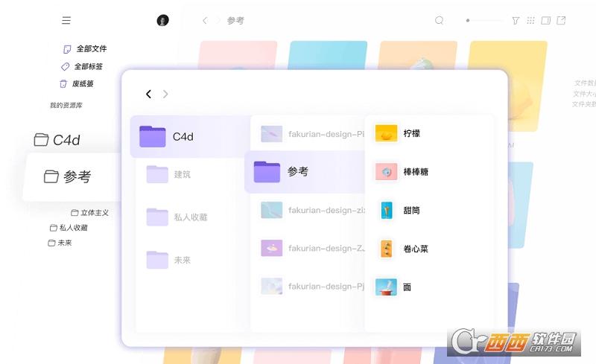Select C4d folder in popup column
The width and height of the screenshot is (596, 364).
tap(189, 136)
